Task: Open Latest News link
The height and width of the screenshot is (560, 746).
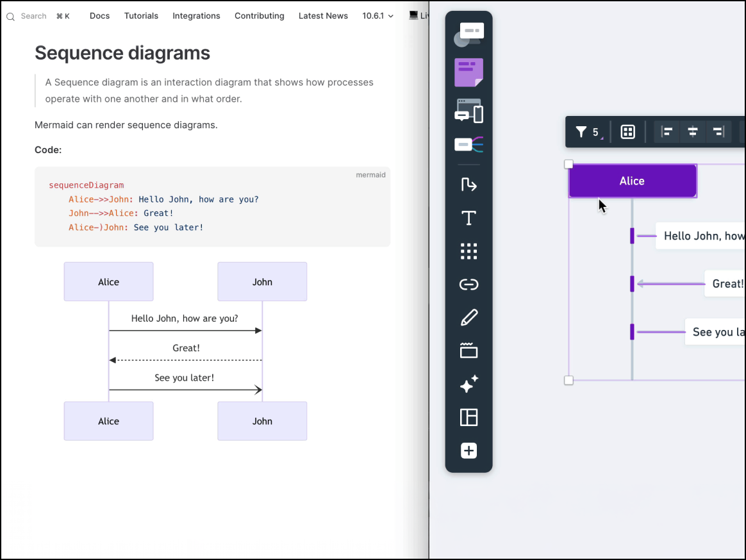Action: click(323, 16)
